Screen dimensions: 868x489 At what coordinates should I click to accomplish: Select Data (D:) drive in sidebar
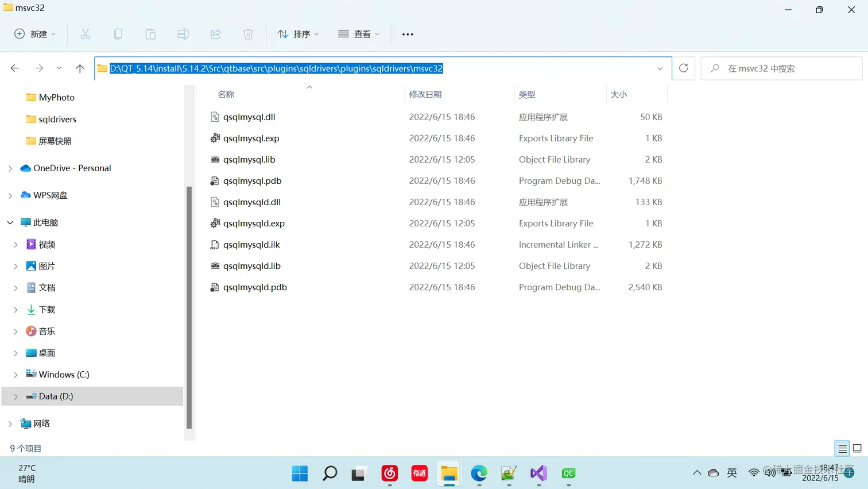coord(92,396)
